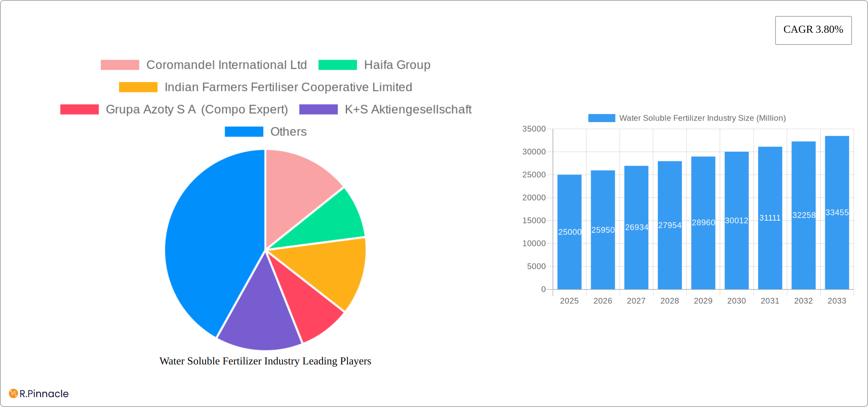Click the Water Soluble Fertilizer Industry Size label

(x=702, y=118)
